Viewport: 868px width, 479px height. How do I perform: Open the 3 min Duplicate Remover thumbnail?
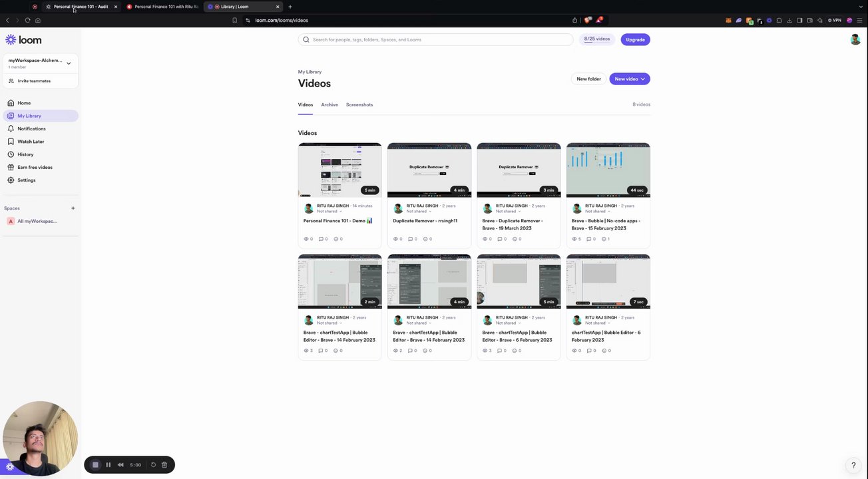(x=519, y=170)
